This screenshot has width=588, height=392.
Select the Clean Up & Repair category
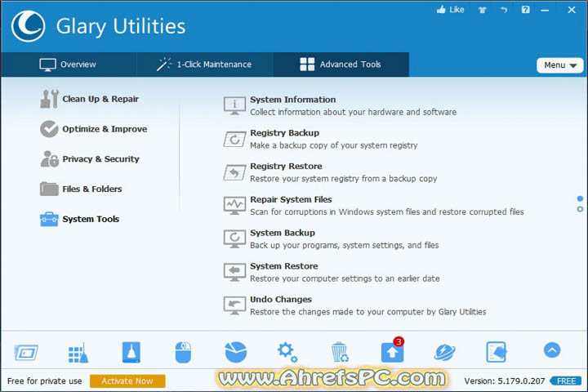point(90,99)
